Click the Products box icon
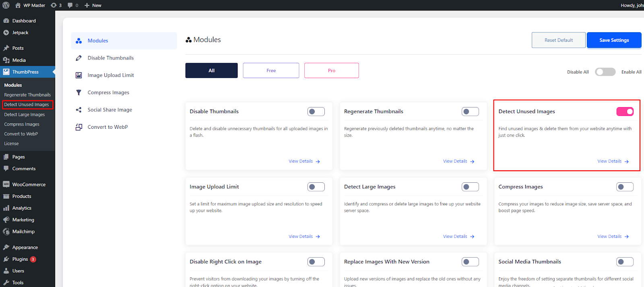644x287 pixels. [6, 196]
